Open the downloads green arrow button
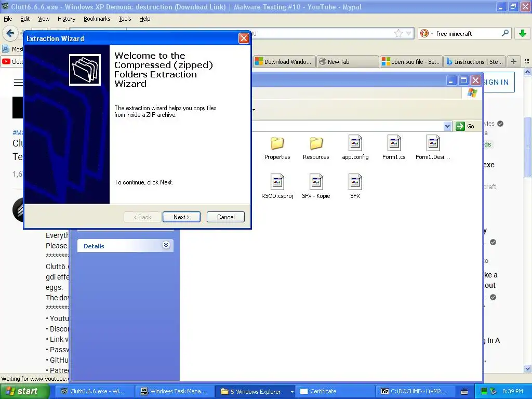Screen dimensions: 532x399 click(523, 33)
